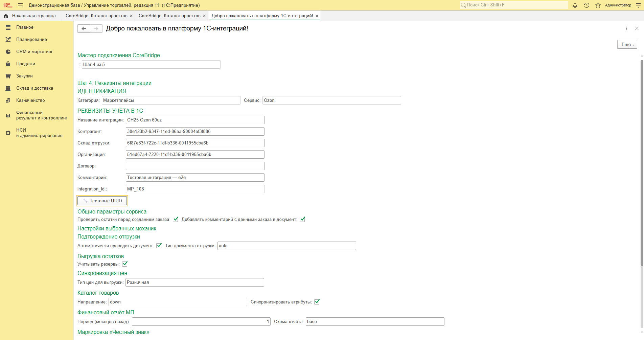The image size is (644, 340).
Task: Expand the Еще dropdown menu
Action: point(627,45)
